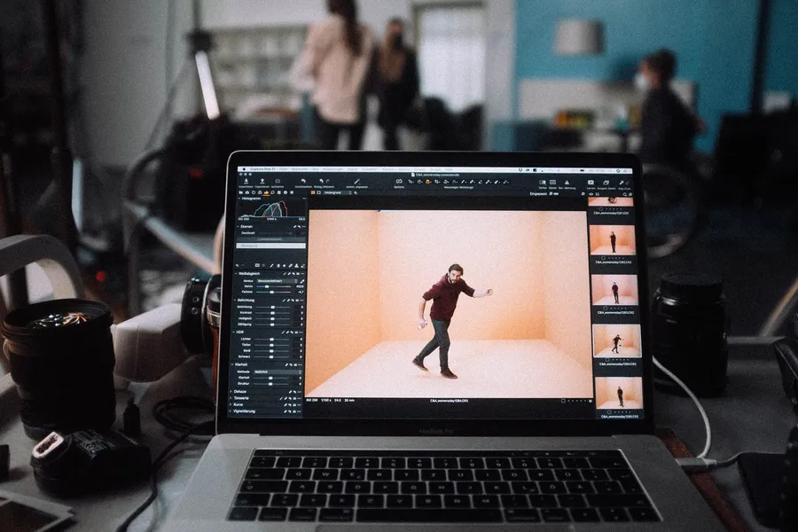Image resolution: width=798 pixels, height=532 pixels.
Task: Click the browser search magnifier icon
Action: point(624,194)
